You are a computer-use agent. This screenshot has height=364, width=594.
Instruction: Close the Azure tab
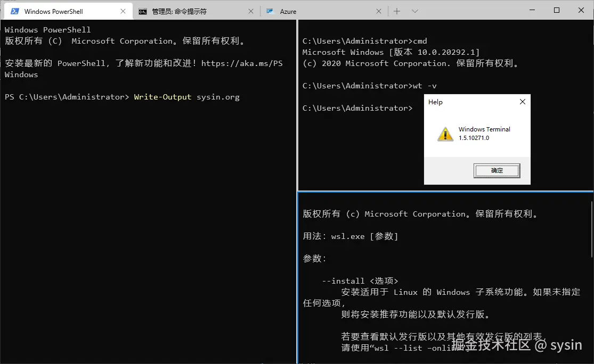[379, 11]
